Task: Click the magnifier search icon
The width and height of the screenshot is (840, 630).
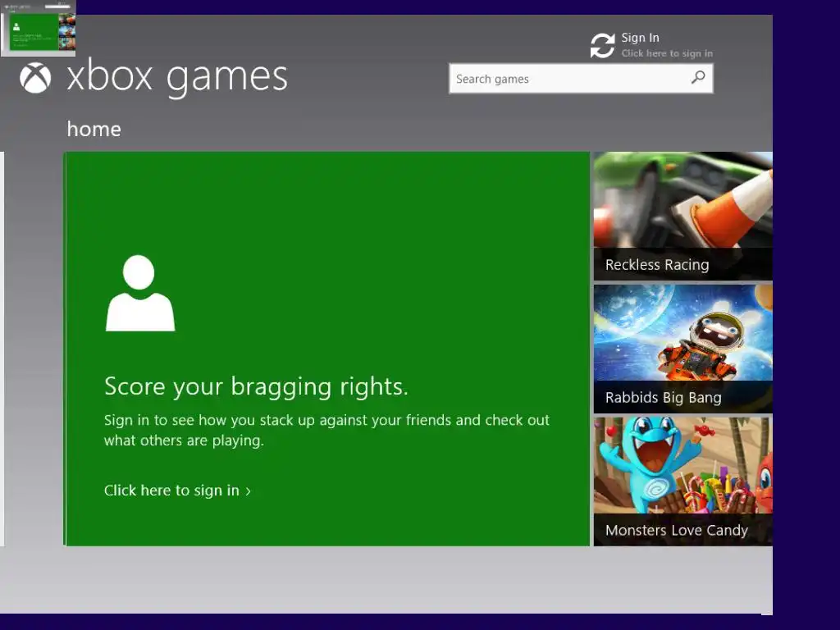Action: click(698, 77)
